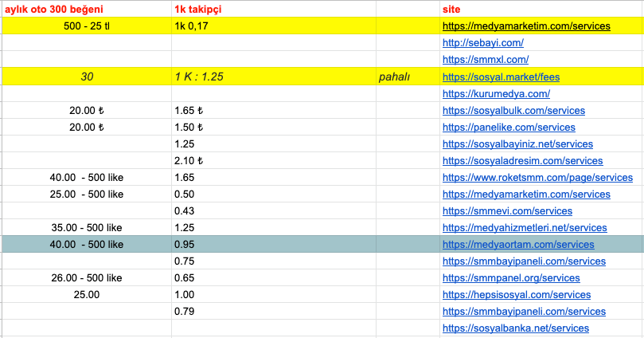Click the '25.00 - 500 like' cell
This screenshot has width=644, height=338.
click(87, 195)
